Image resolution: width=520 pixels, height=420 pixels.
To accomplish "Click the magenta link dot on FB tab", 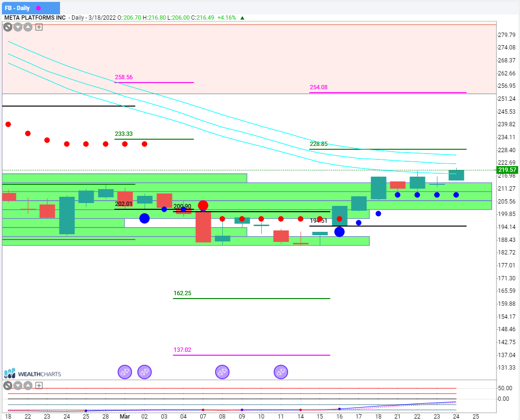I will pos(38,8).
